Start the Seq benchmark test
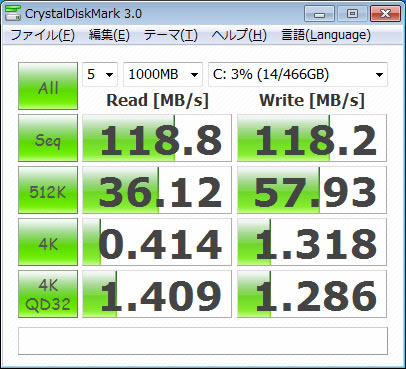 [x=48, y=138]
